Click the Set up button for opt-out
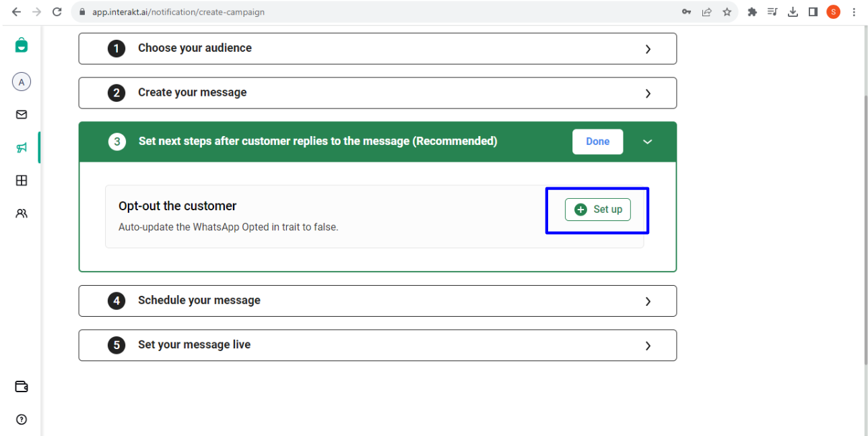The height and width of the screenshot is (436, 868). (x=598, y=210)
